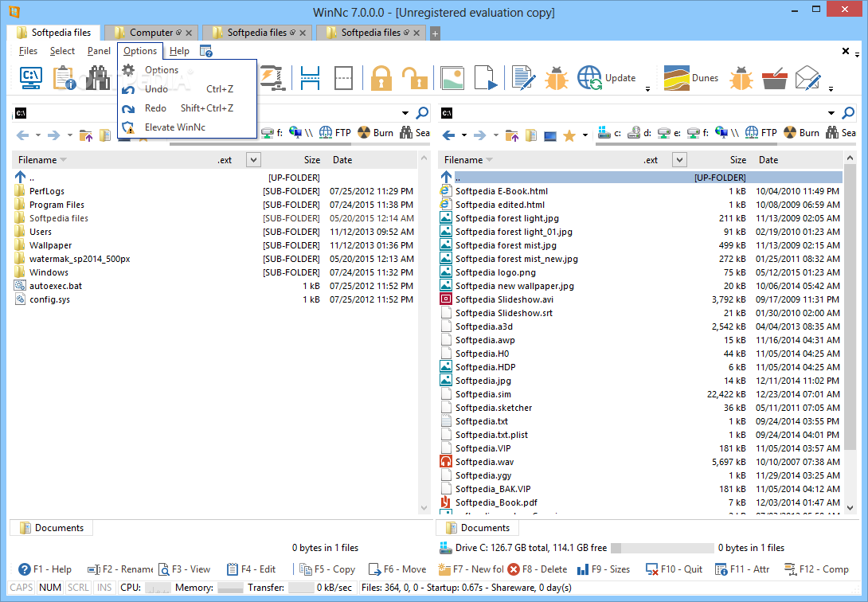Viewport: 868px width, 602px height.
Task: Choose Undo from the Options menu
Action: [x=187, y=89]
